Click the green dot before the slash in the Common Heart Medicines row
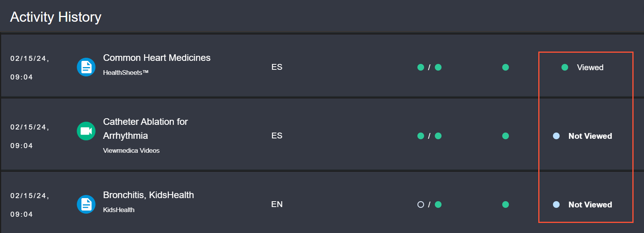 pyautogui.click(x=421, y=67)
